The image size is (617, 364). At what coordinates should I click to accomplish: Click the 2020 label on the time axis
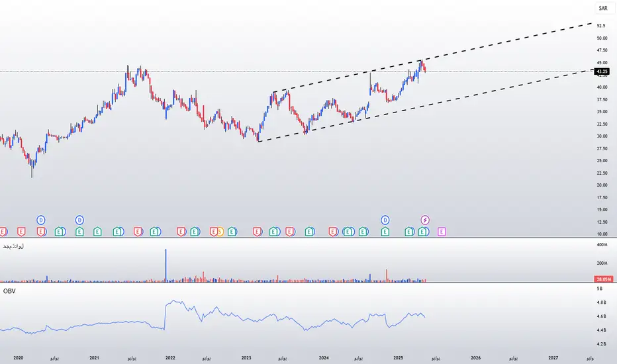[19, 357]
